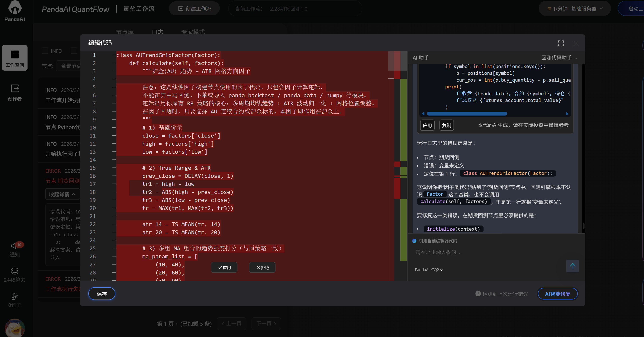Click comment '# 2) True Range & ATR'

[x=177, y=168]
